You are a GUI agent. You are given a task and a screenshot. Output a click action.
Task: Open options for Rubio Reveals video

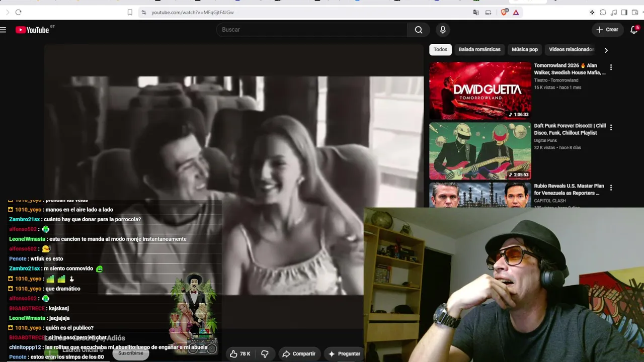(611, 188)
